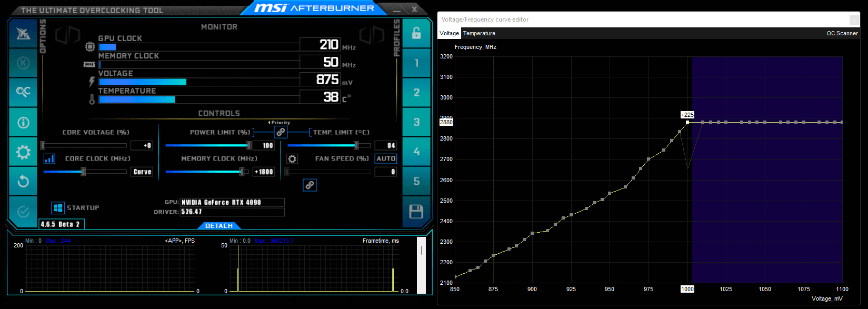The width and height of the screenshot is (868, 309).
Task: Click the GPU Clock 210 MHz readout
Action: click(320, 44)
